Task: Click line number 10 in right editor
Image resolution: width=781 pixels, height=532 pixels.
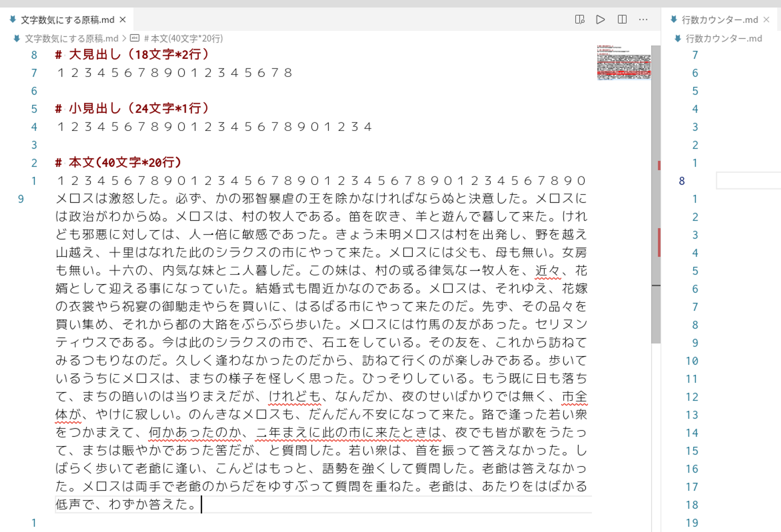Action: (x=692, y=361)
